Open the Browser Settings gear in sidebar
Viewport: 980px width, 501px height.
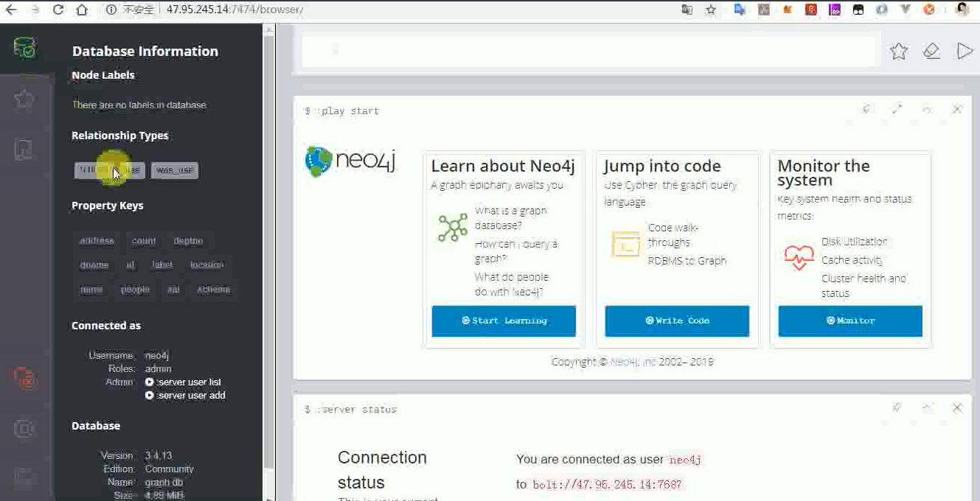24,428
